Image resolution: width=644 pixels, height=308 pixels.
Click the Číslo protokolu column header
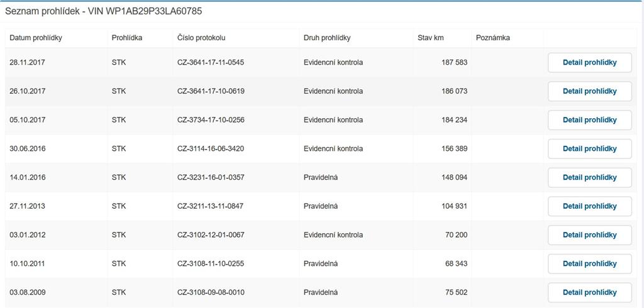[201, 38]
